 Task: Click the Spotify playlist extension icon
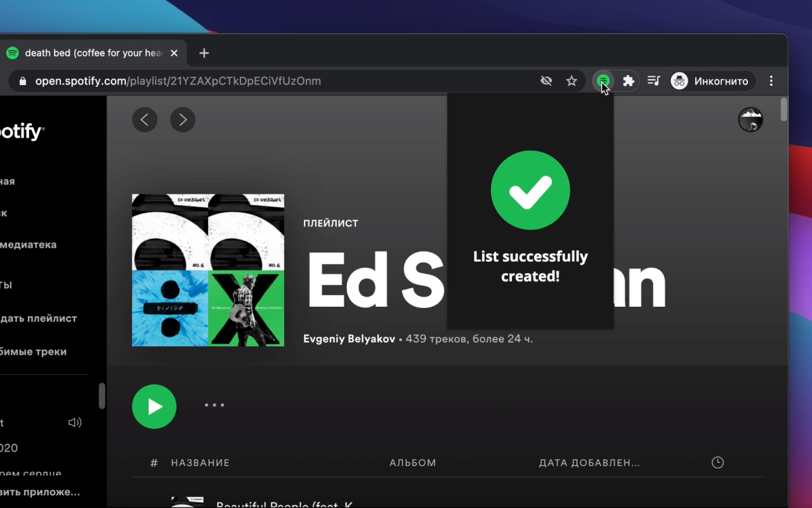coord(603,81)
